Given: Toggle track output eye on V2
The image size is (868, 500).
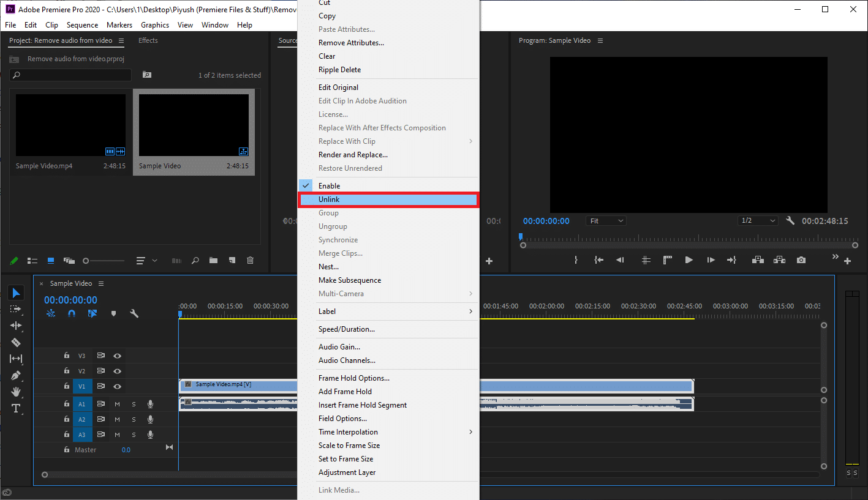Looking at the screenshot, I should click(x=117, y=370).
